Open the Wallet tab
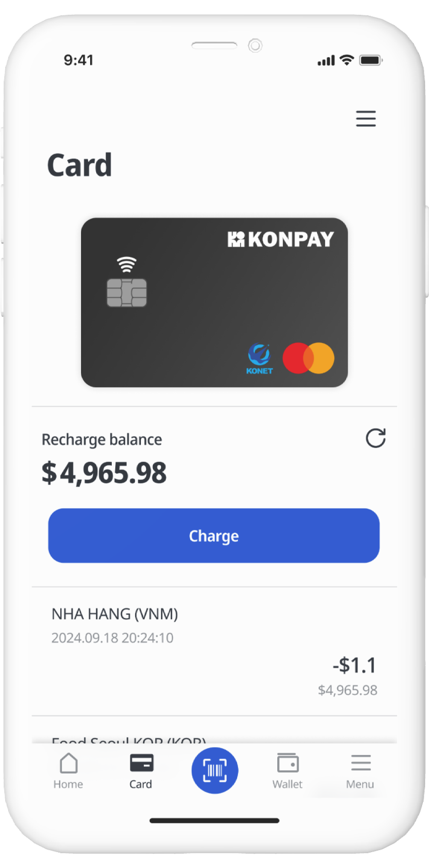 tap(287, 771)
